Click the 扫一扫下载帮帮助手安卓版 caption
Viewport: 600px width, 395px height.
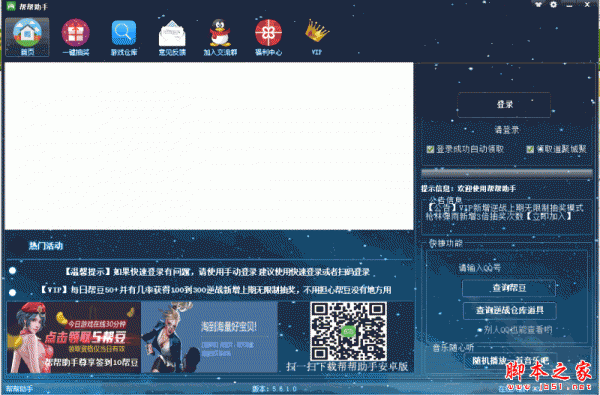(347, 367)
